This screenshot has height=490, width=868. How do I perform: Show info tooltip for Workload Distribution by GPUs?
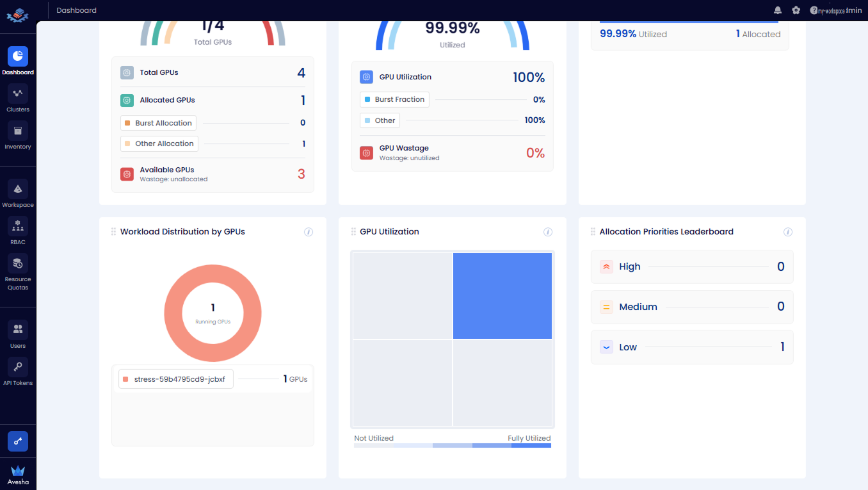point(308,232)
